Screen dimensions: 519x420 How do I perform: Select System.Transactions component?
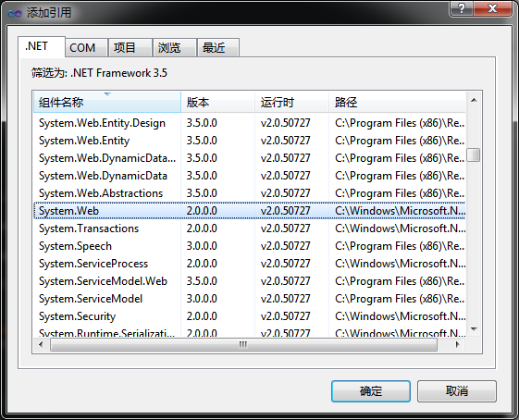coord(250,229)
